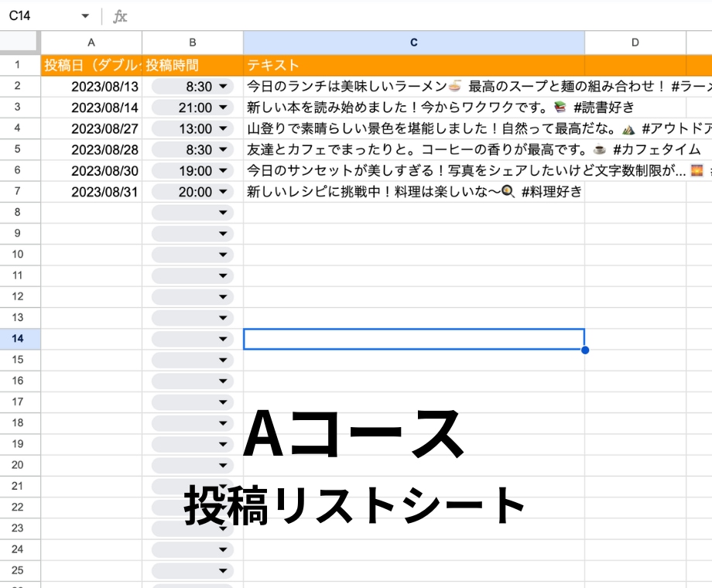Click header cell 投稿日（ダブル
The image size is (712, 588).
(91, 66)
